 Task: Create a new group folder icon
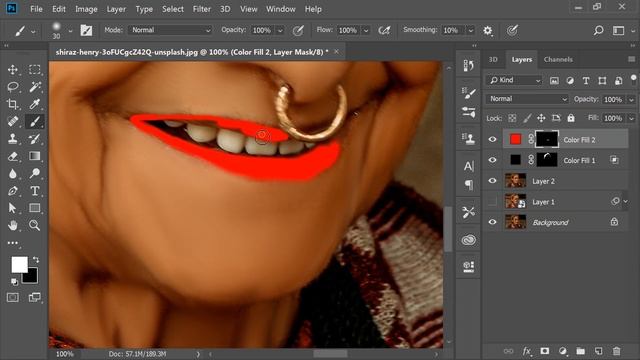pos(580,351)
